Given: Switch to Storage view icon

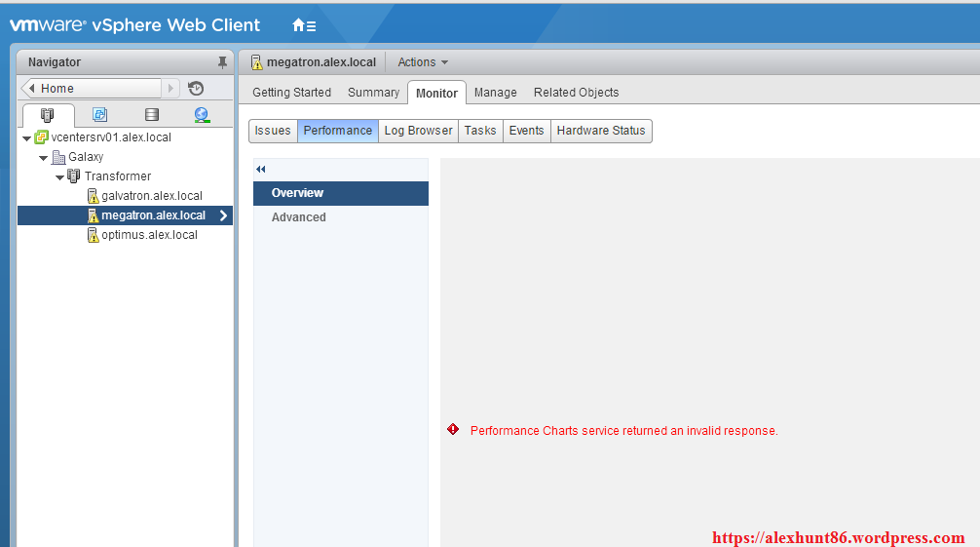Looking at the screenshot, I should (x=151, y=115).
